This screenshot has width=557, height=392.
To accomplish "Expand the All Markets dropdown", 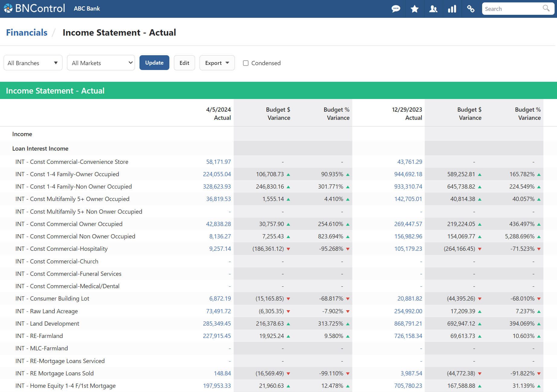I will tap(101, 63).
